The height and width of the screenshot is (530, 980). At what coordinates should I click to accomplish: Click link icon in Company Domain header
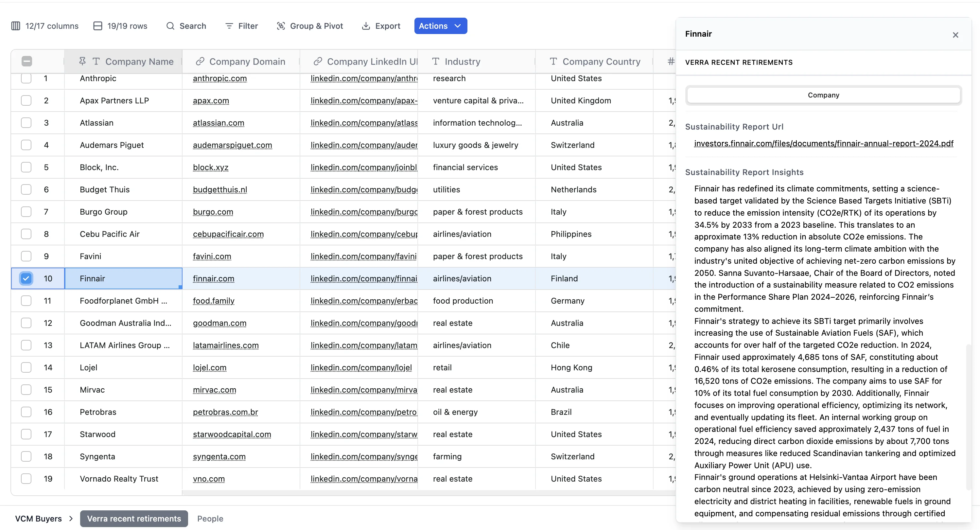200,61
